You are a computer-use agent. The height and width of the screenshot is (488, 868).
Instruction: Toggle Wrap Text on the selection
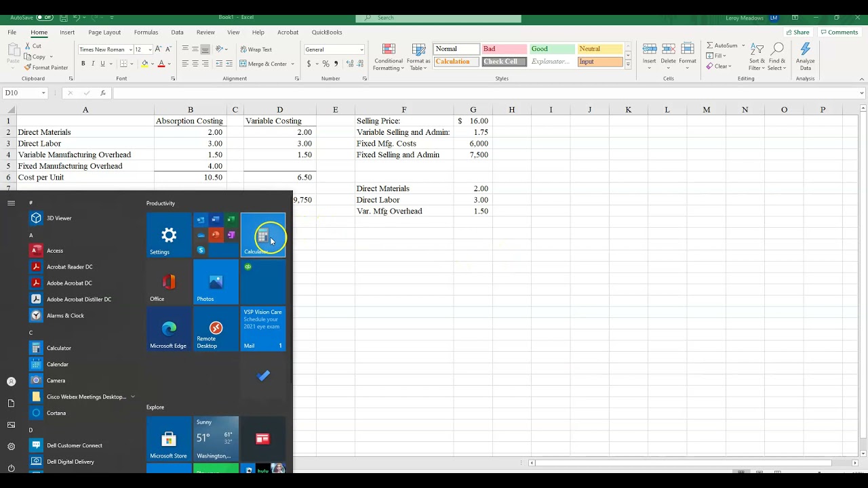[x=256, y=49]
